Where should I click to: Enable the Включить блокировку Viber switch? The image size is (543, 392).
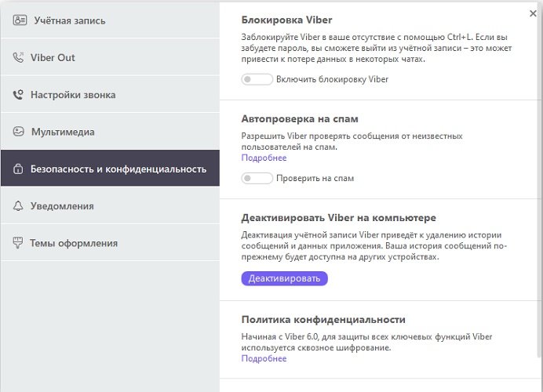coord(257,79)
